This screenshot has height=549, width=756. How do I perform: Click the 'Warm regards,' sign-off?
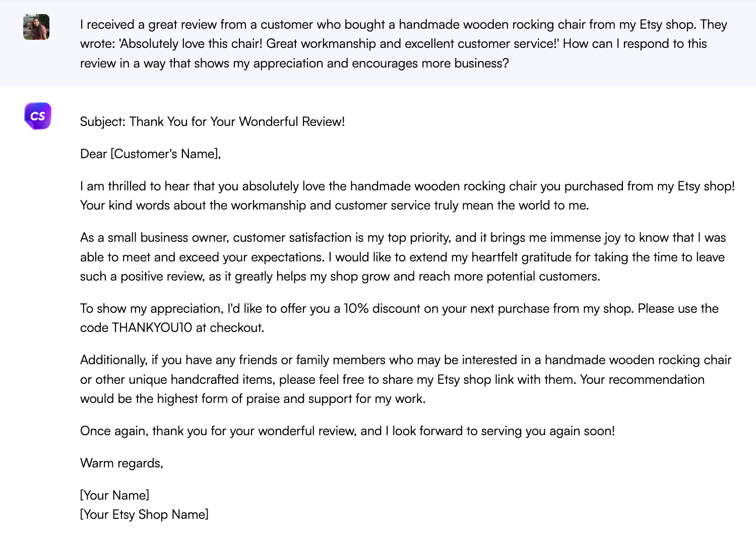[121, 463]
